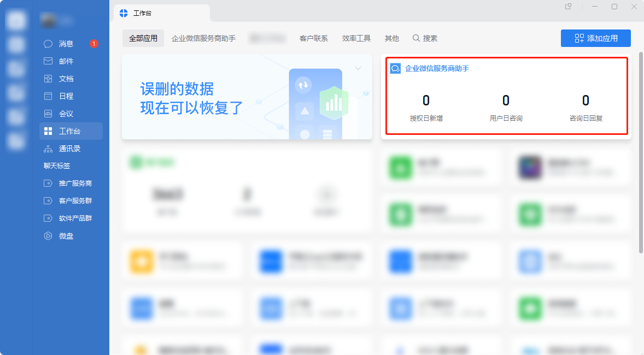Switch to the 客户联系 tab

314,38
